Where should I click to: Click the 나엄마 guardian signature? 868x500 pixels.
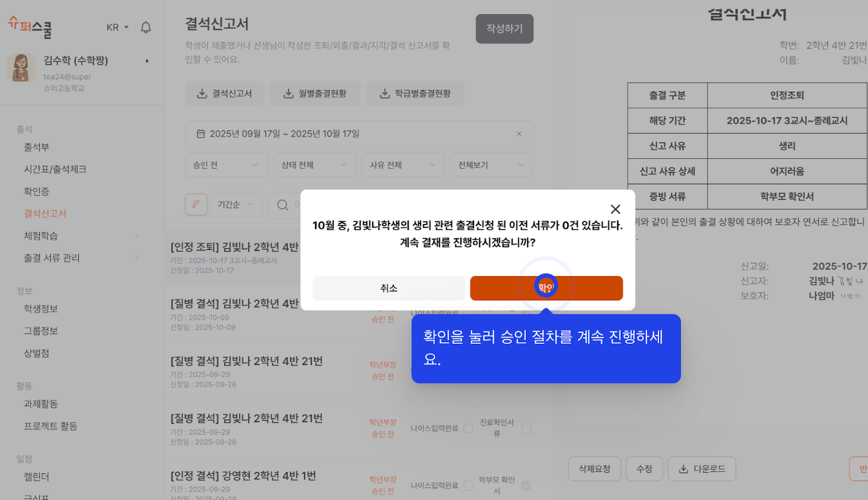(x=851, y=296)
